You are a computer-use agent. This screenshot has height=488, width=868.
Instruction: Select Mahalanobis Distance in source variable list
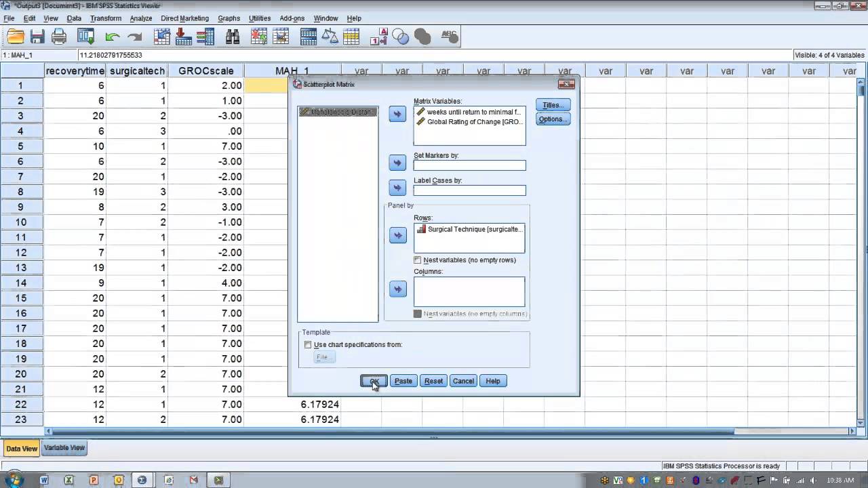(338, 112)
